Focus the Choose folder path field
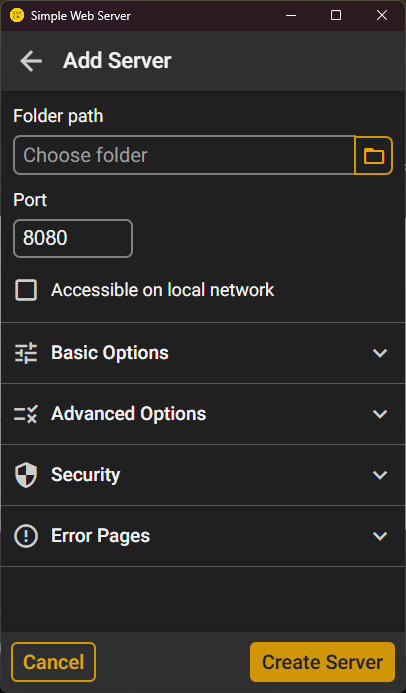The height and width of the screenshot is (693, 406). pyautogui.click(x=184, y=155)
